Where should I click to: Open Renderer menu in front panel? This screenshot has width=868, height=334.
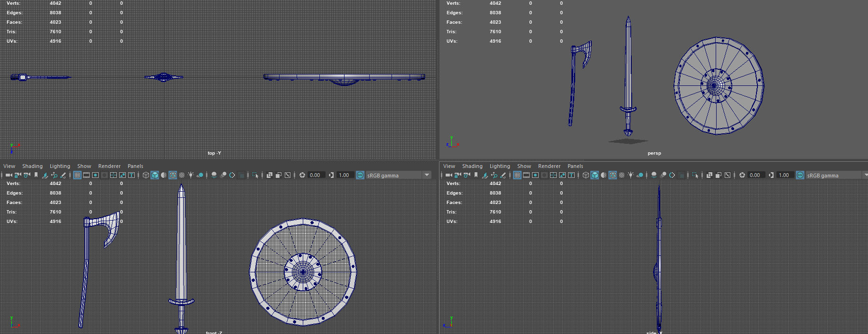tap(109, 166)
